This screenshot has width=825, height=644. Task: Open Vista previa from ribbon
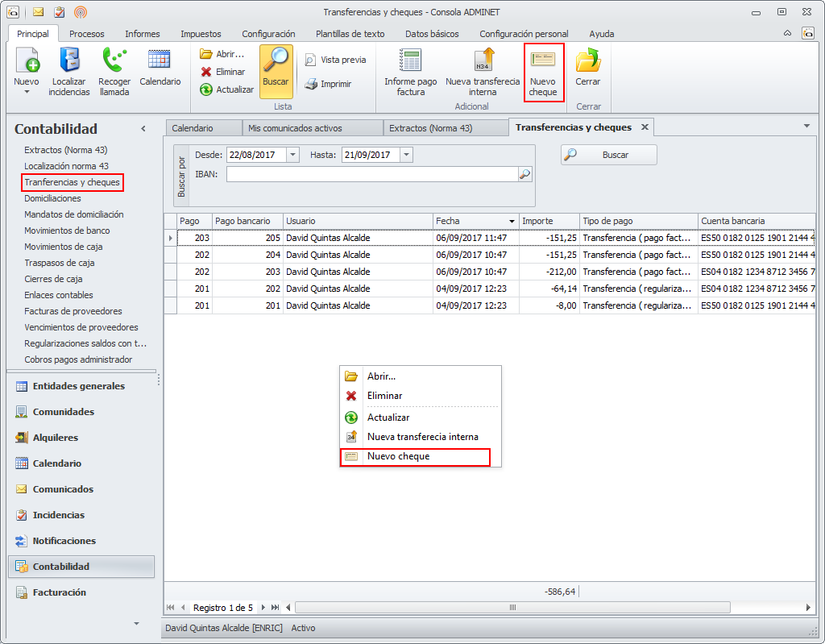tap(335, 60)
